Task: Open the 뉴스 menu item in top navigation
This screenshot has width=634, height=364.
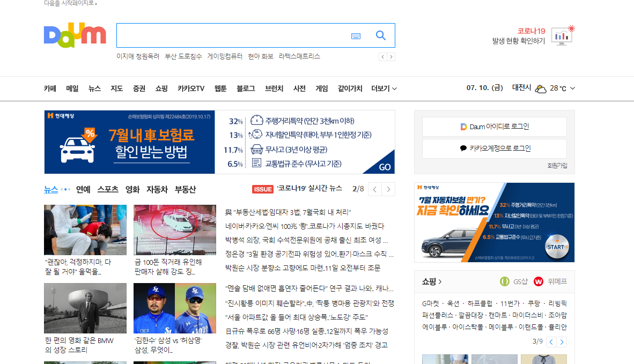Action: [x=94, y=88]
